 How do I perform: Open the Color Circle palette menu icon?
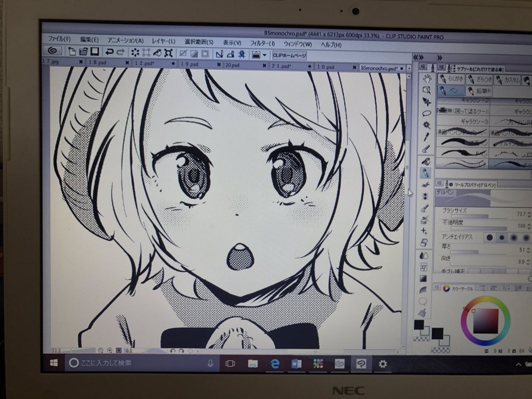point(437,287)
